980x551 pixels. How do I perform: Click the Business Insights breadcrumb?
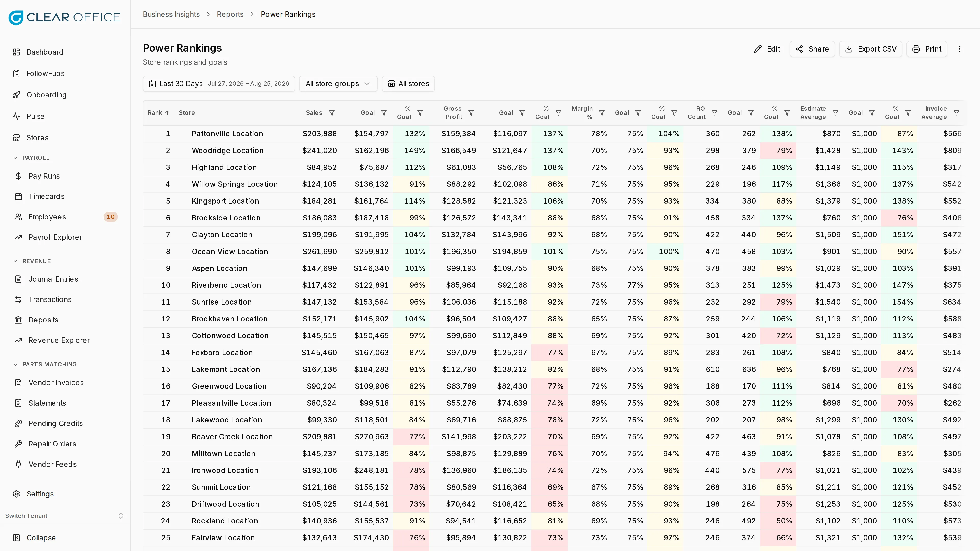(171, 15)
